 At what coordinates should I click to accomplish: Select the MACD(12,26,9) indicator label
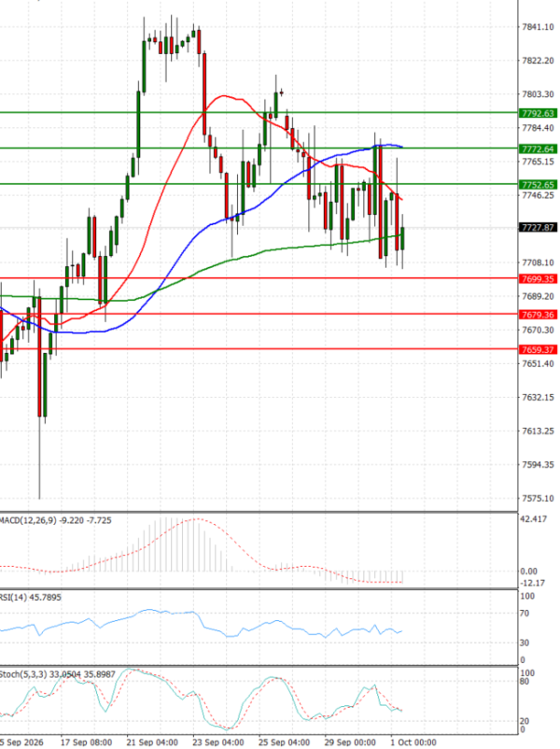pos(55,520)
